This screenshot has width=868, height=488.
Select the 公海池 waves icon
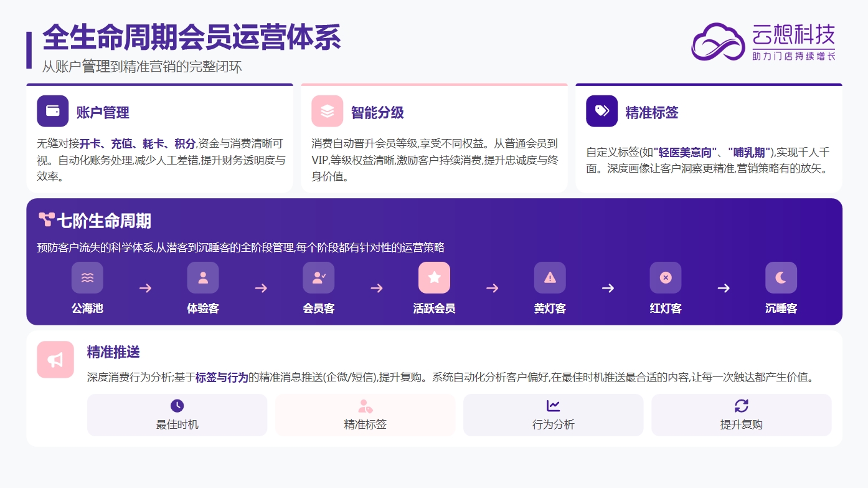87,278
